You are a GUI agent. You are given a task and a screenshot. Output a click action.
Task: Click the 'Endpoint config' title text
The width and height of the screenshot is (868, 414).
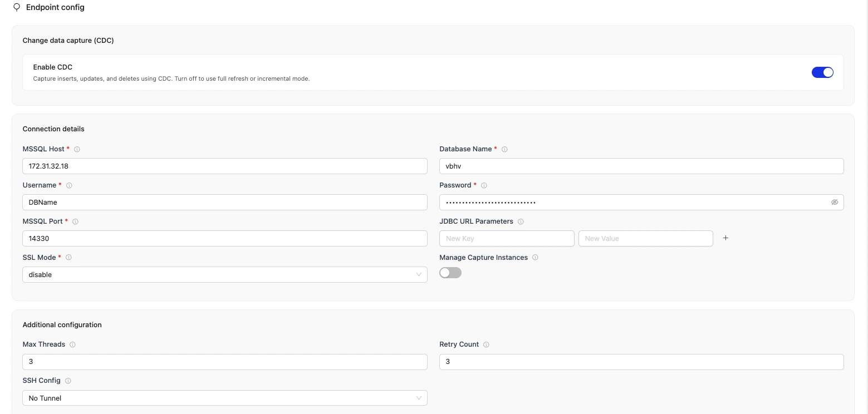click(x=56, y=8)
